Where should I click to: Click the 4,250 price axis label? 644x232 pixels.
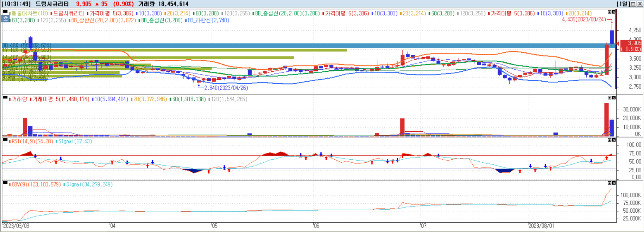click(x=635, y=30)
